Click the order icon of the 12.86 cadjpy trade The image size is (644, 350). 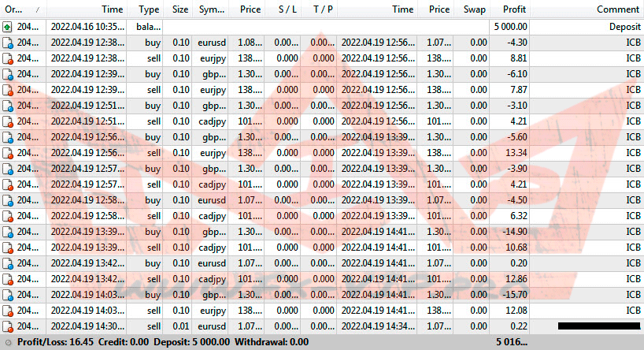pyautogui.click(x=8, y=278)
